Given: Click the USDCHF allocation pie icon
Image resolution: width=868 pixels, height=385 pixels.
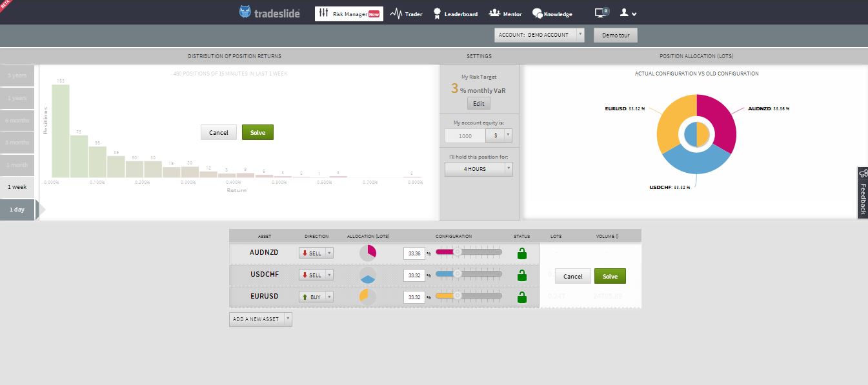Looking at the screenshot, I should 367,275.
